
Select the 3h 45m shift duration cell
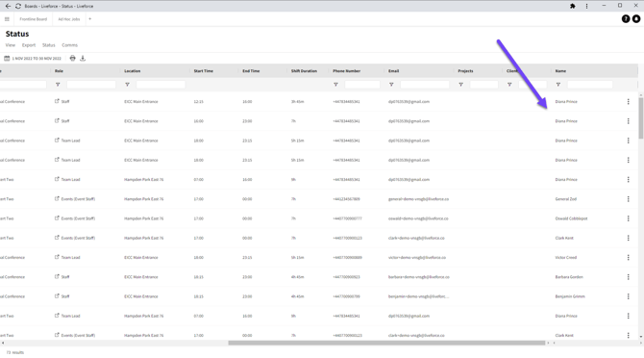pos(297,101)
